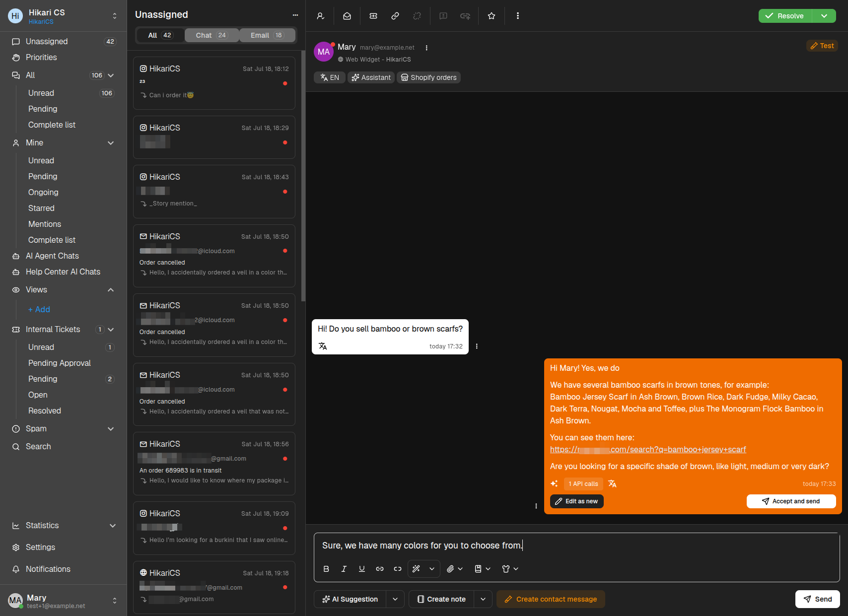848x616 pixels.
Task: Click the mark as unread envelope icon
Action: point(347,16)
